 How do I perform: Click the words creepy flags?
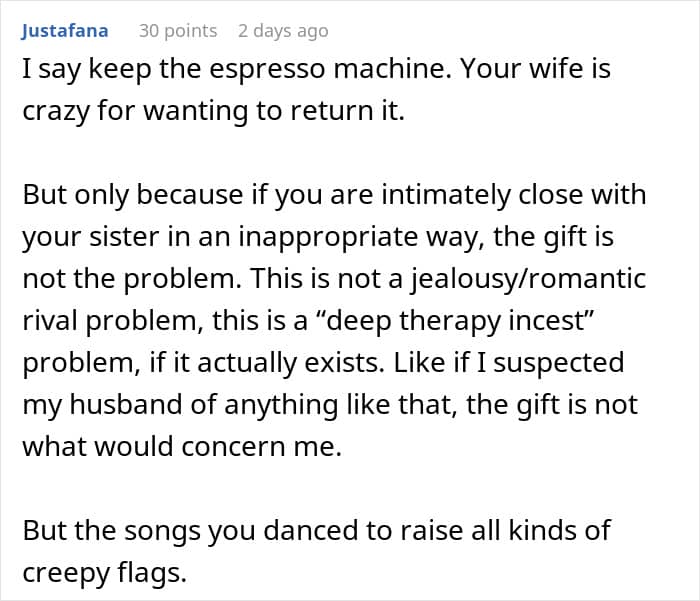104,573
